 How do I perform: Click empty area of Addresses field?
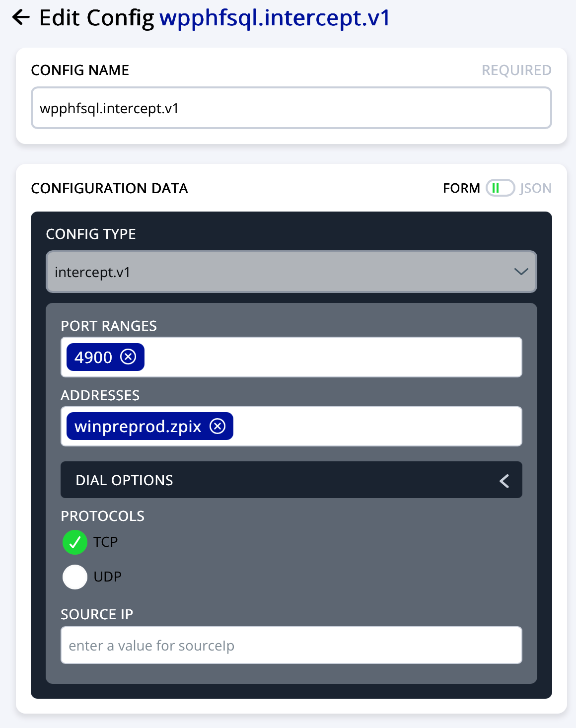[x=377, y=427]
